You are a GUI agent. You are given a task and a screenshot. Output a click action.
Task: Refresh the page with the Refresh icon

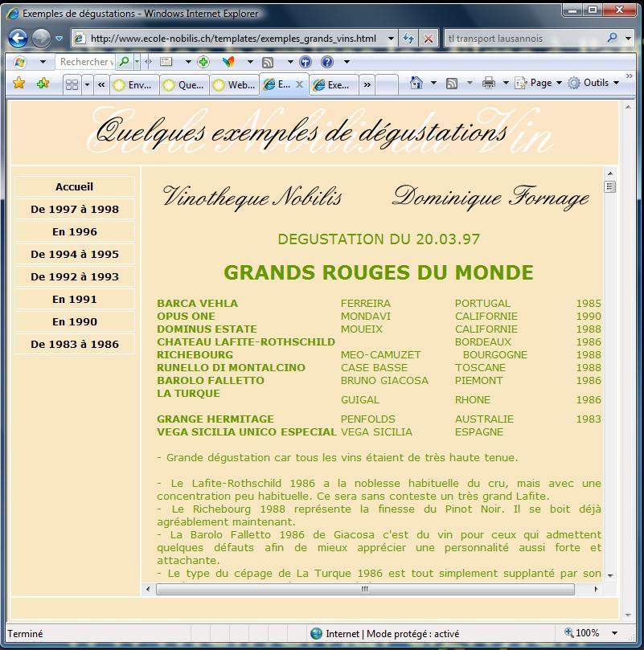point(408,39)
